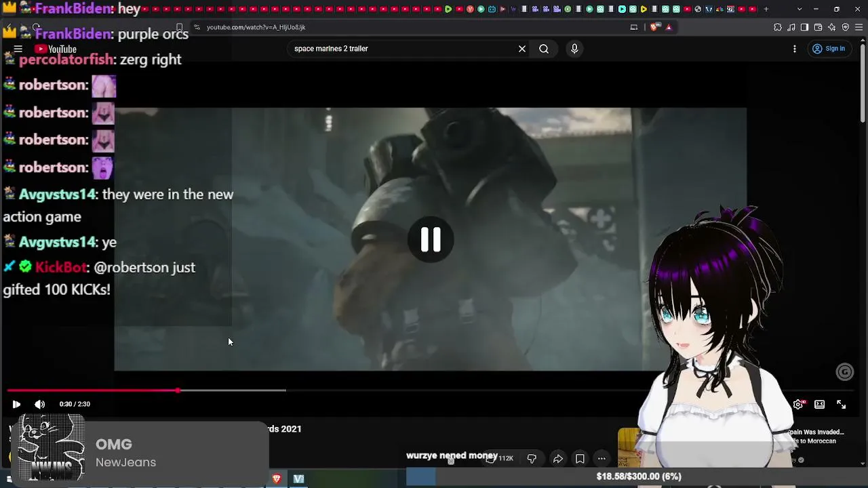Switch player to theater mode
This screenshot has width=868, height=488.
pyautogui.click(x=819, y=404)
